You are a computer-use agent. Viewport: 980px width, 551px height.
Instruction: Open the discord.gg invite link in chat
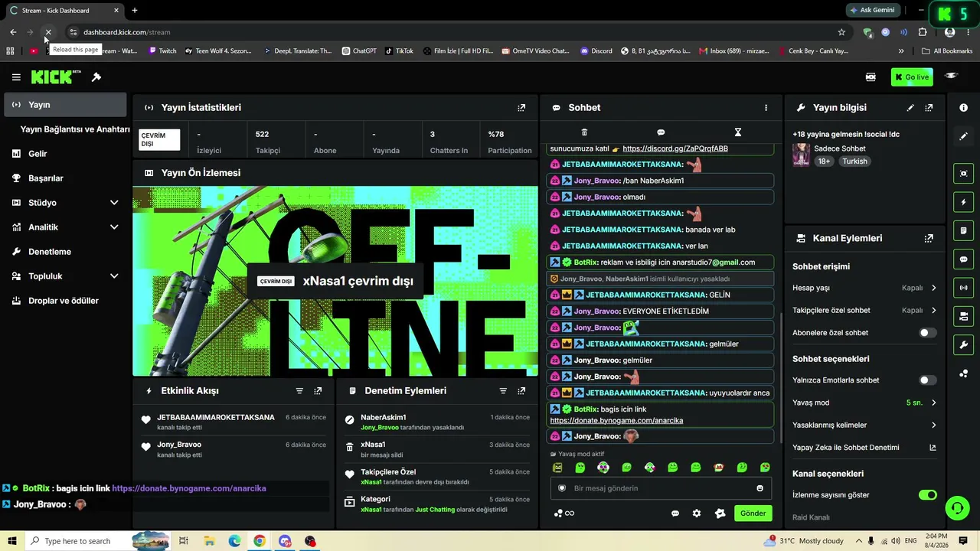pyautogui.click(x=675, y=148)
